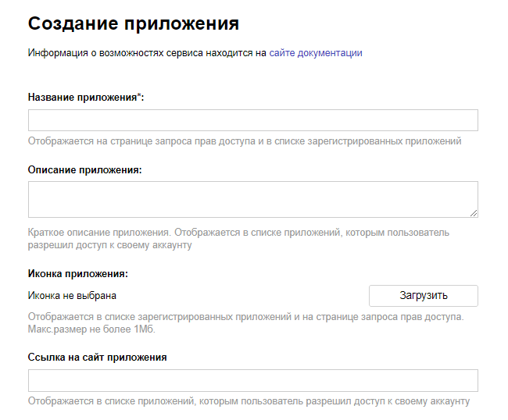
Task: Click the разрешил доступ к своему аккаунту line under description
Action: [109, 244]
